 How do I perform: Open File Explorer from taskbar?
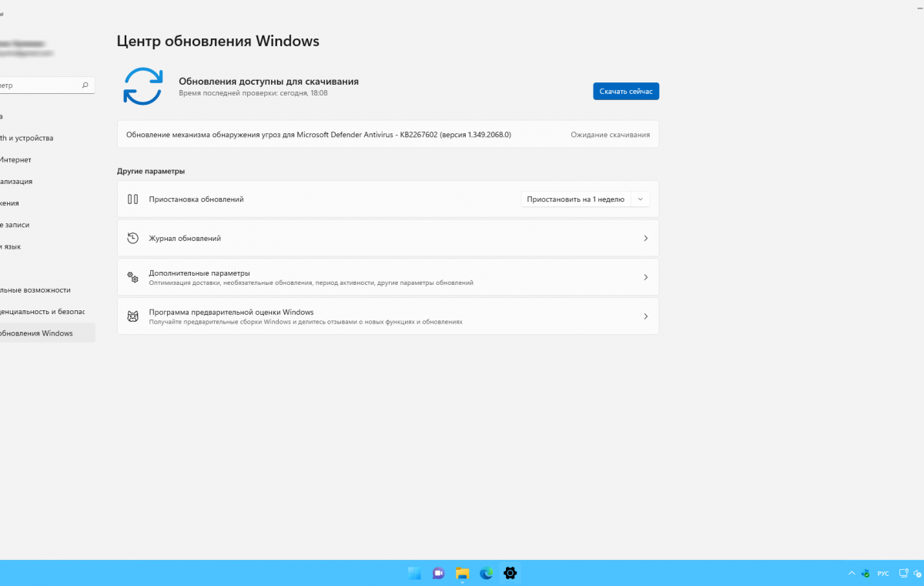click(462, 573)
